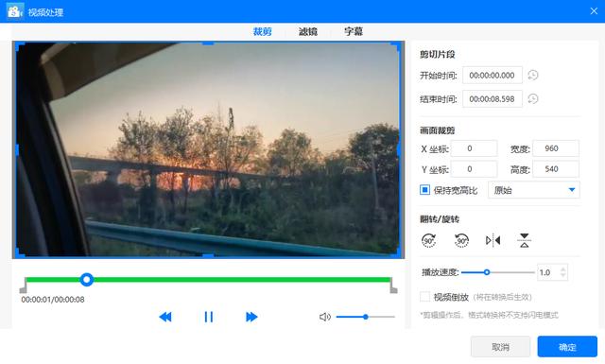This screenshot has width=605, height=364.
Task: Click the top-right crop corner handle
Action: point(397,46)
